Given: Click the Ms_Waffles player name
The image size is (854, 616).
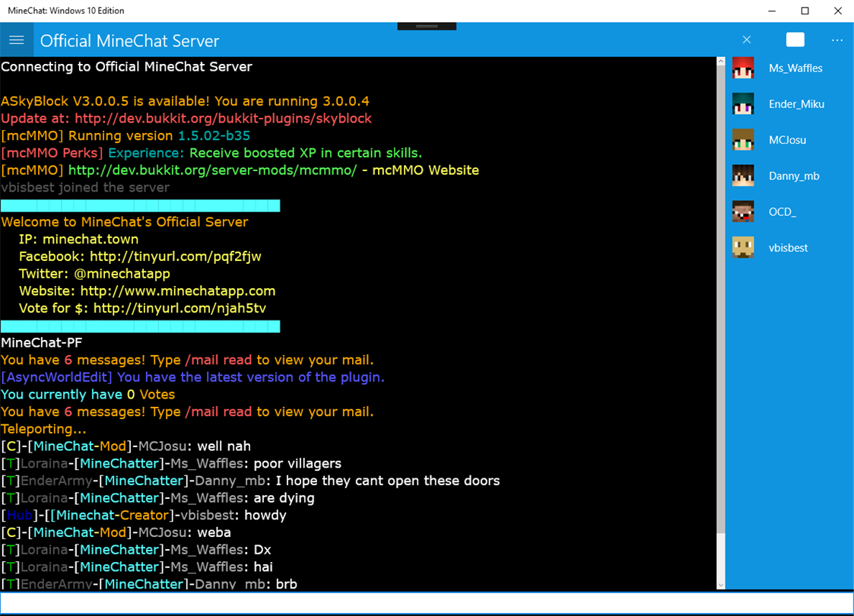Looking at the screenshot, I should pos(795,68).
